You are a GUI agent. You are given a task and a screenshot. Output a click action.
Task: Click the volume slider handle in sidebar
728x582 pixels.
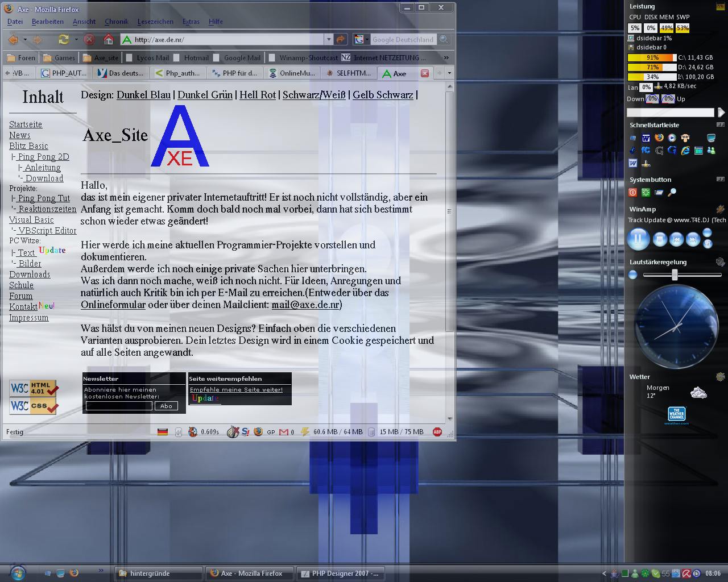click(x=675, y=275)
